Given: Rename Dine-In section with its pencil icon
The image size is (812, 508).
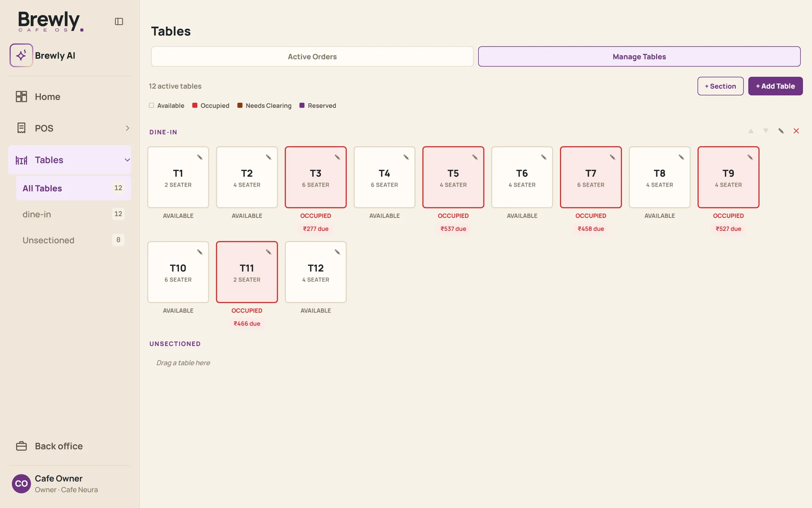Looking at the screenshot, I should coord(781,131).
